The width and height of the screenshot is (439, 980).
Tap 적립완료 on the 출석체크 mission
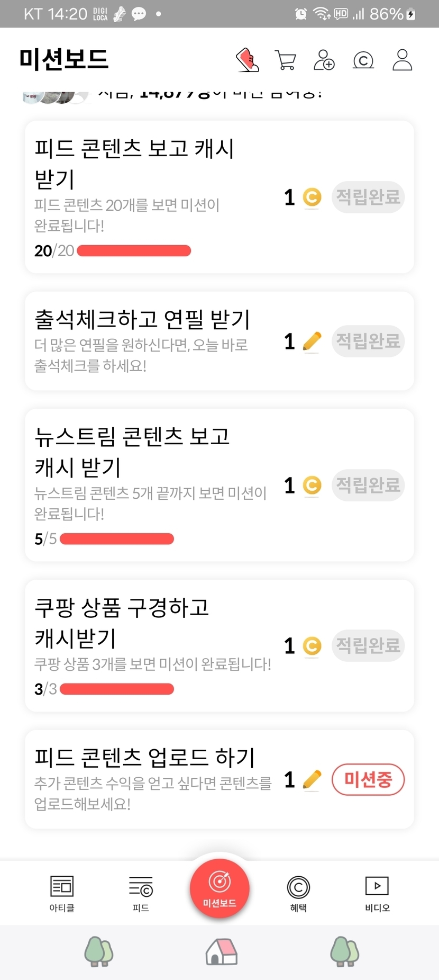click(368, 341)
